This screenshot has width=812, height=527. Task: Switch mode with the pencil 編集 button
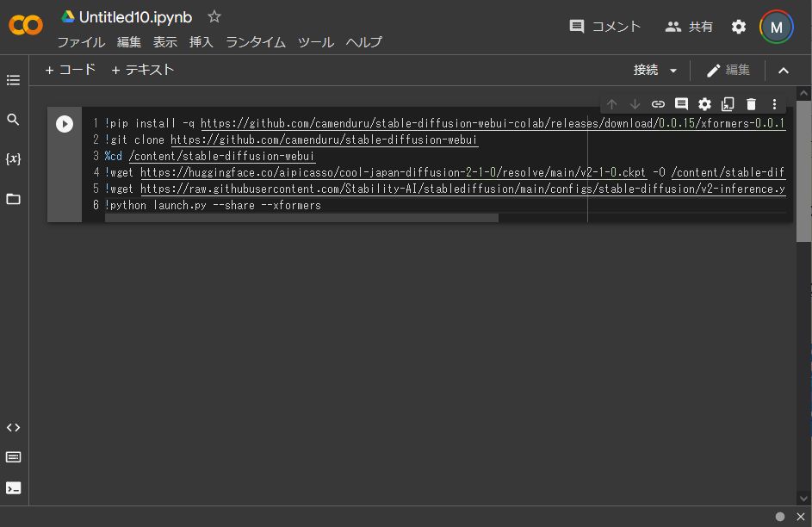click(728, 70)
